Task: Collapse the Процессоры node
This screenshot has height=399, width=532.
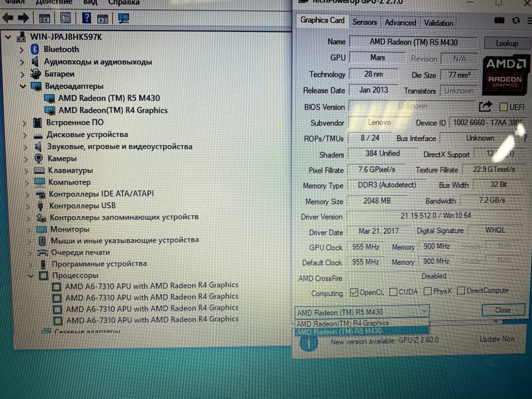Action: click(31, 276)
